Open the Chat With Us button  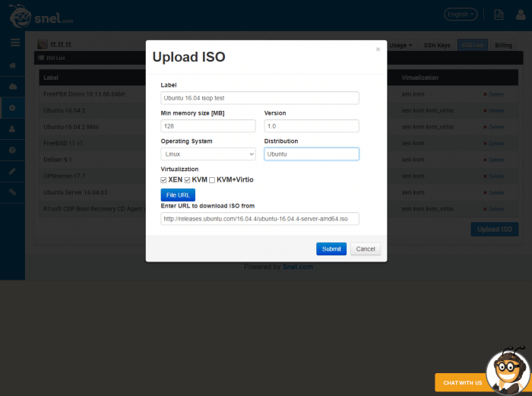click(462, 382)
